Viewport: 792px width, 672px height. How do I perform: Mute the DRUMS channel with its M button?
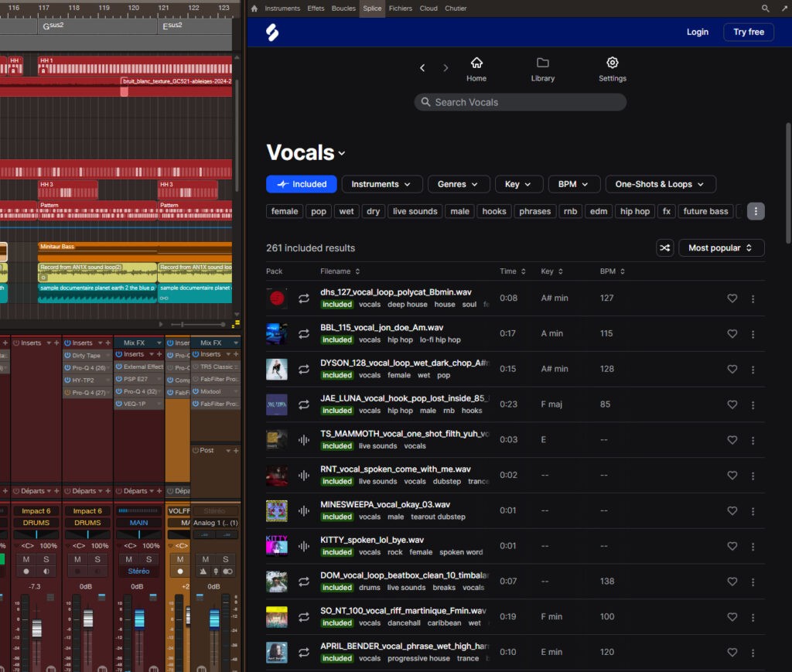tap(26, 559)
